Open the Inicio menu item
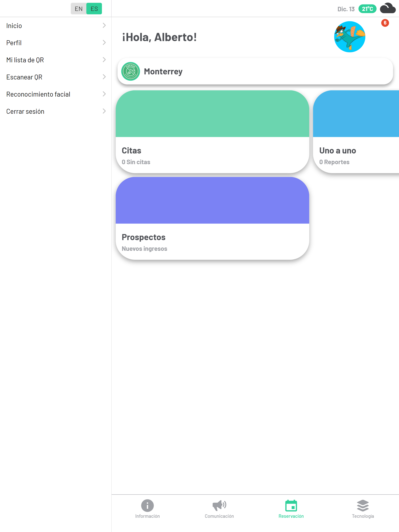This screenshot has width=399, height=532. click(x=56, y=26)
